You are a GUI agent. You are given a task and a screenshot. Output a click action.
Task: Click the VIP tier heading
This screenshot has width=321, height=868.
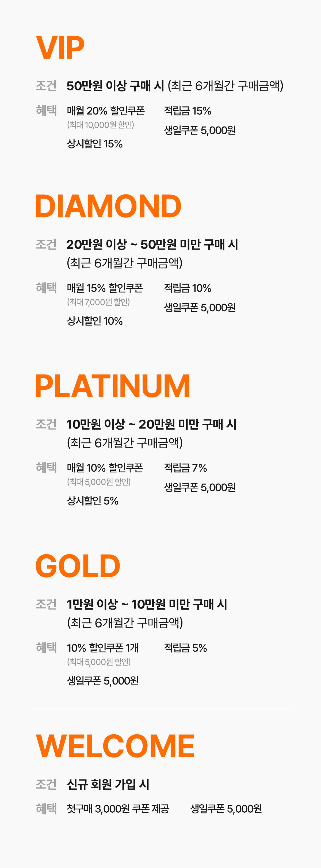tap(60, 48)
